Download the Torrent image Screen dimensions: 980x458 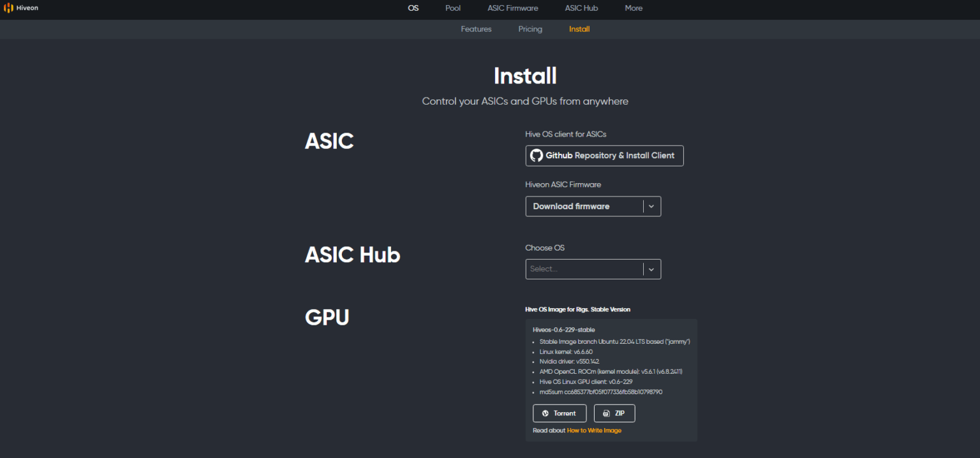[x=560, y=413]
